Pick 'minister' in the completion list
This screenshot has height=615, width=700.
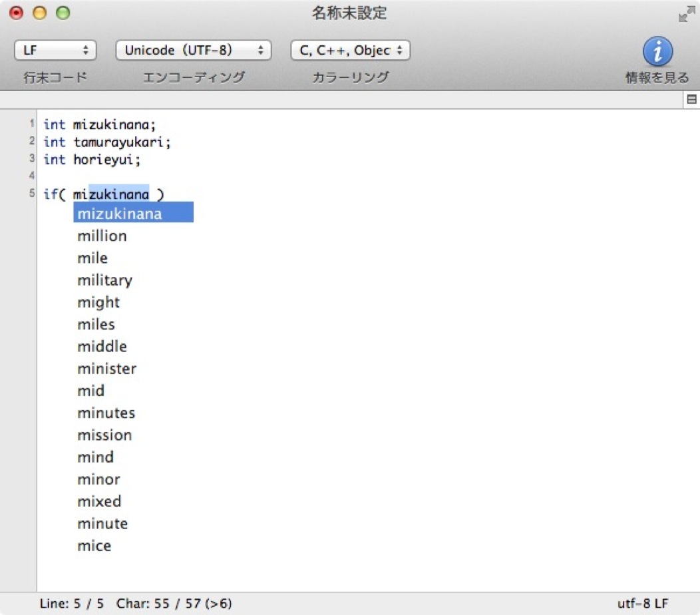[x=106, y=369]
